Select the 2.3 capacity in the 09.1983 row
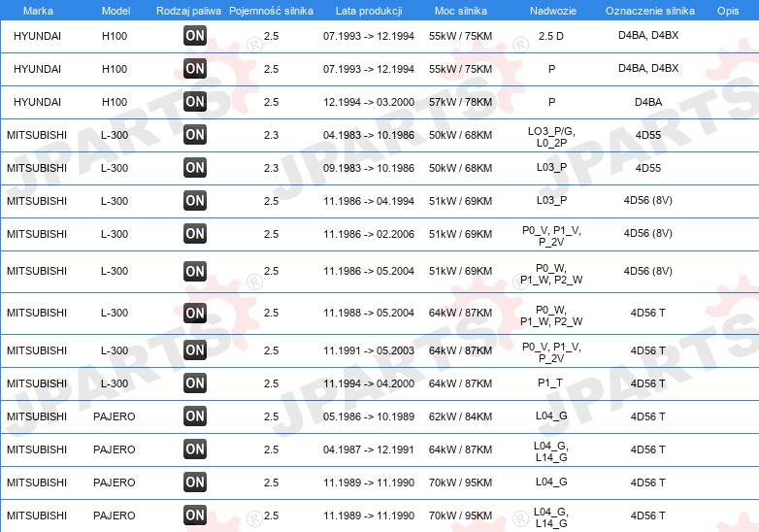The height and width of the screenshot is (532, 759). click(271, 168)
